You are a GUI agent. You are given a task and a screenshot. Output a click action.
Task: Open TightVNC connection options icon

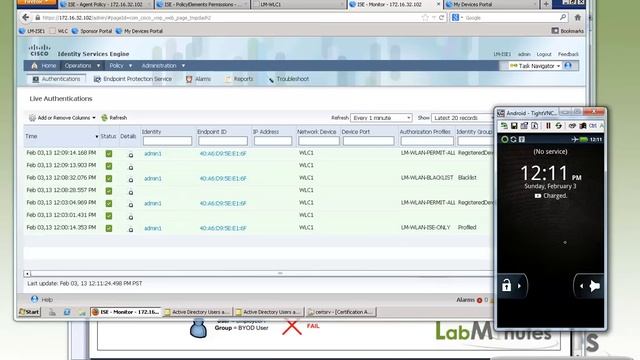coord(524,126)
